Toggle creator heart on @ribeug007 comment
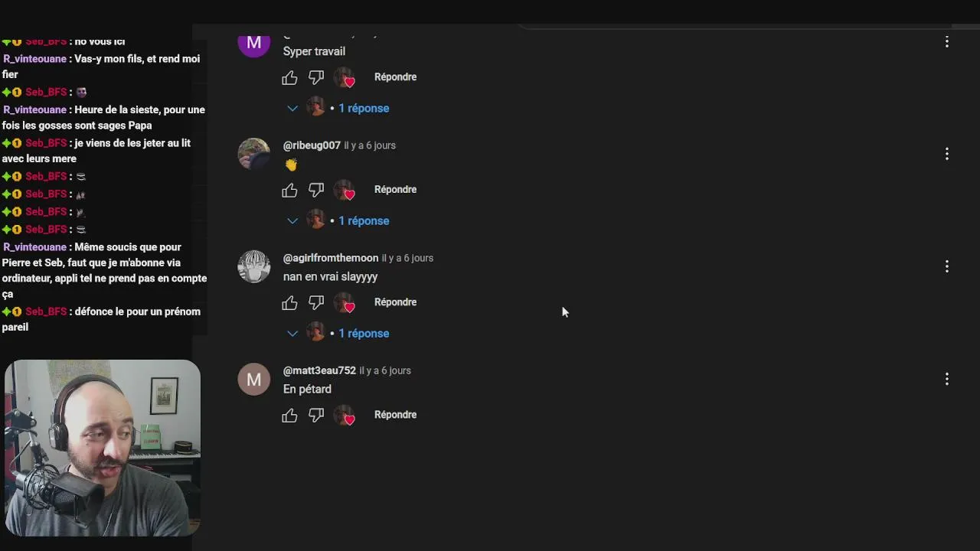Image resolution: width=980 pixels, height=551 pixels. [x=345, y=190]
